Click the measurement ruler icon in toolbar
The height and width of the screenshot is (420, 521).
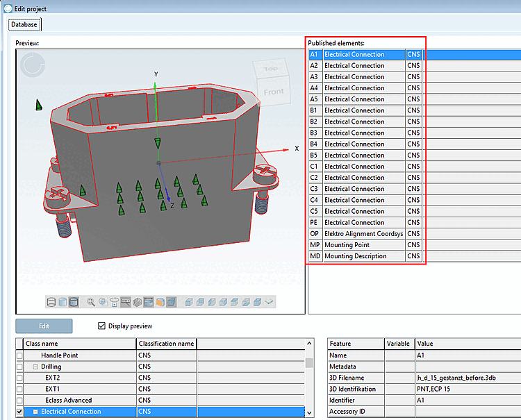(x=126, y=302)
